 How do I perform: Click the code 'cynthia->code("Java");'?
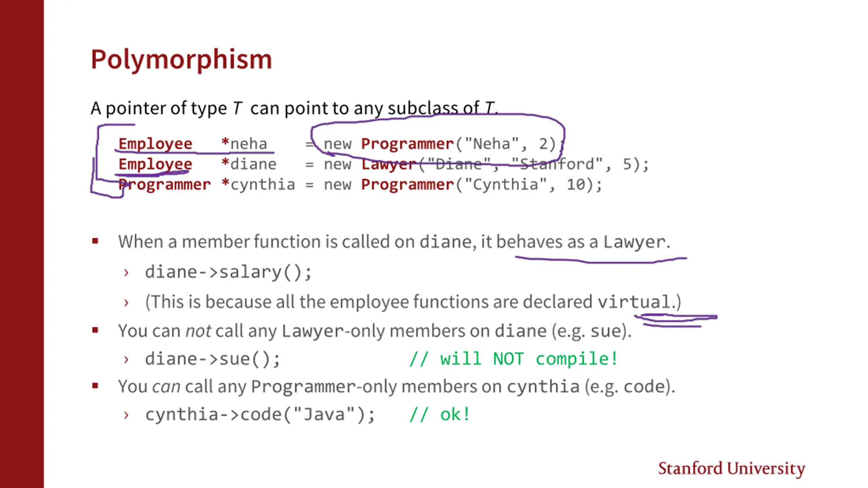coord(260,414)
